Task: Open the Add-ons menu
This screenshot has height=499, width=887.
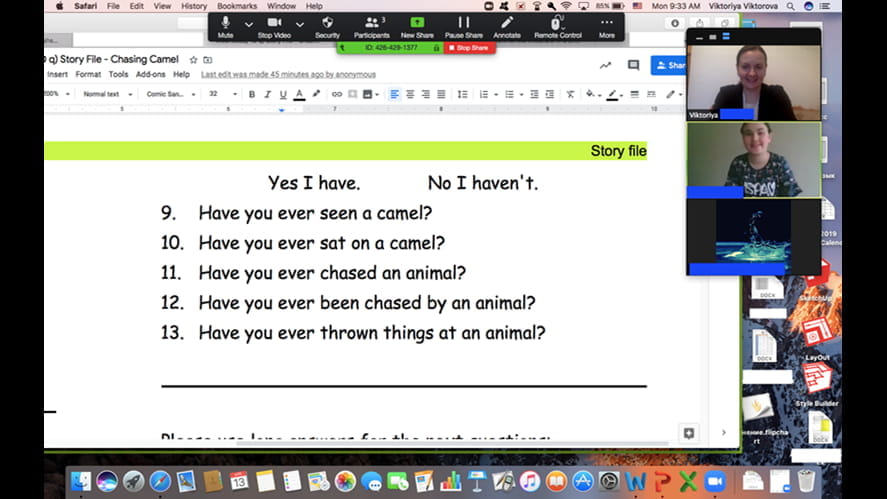Action: point(151,74)
